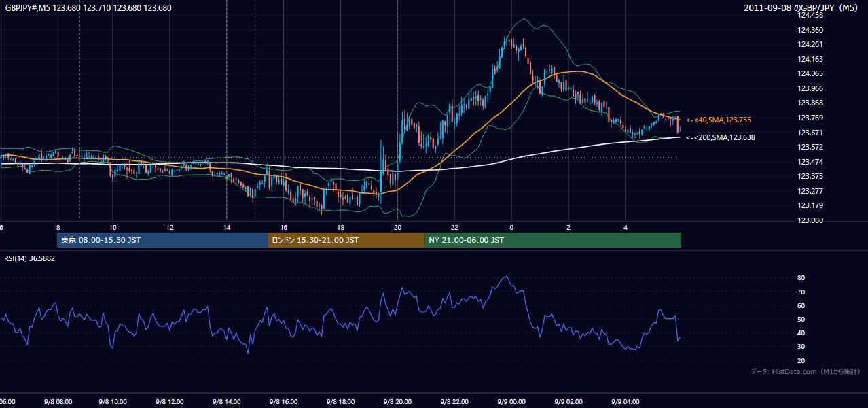Click the hour 10 tick under price chart
Viewport: 868px width, 408px height.
click(113, 228)
